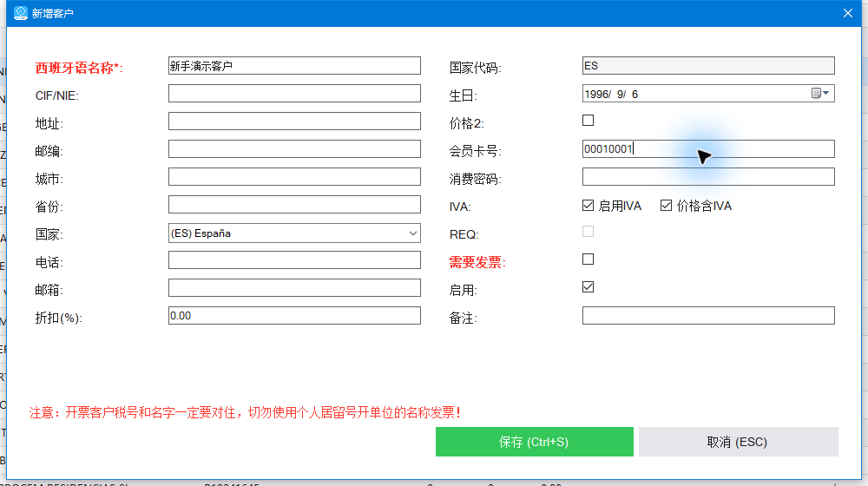868x486 pixels.
Task: Click the 电话 input field
Action: 294,260
